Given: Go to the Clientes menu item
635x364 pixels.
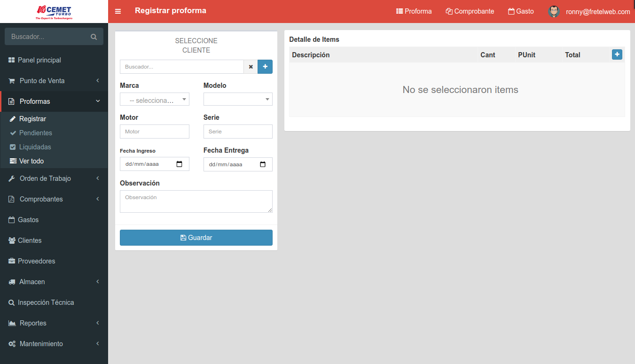Looking at the screenshot, I should point(30,240).
